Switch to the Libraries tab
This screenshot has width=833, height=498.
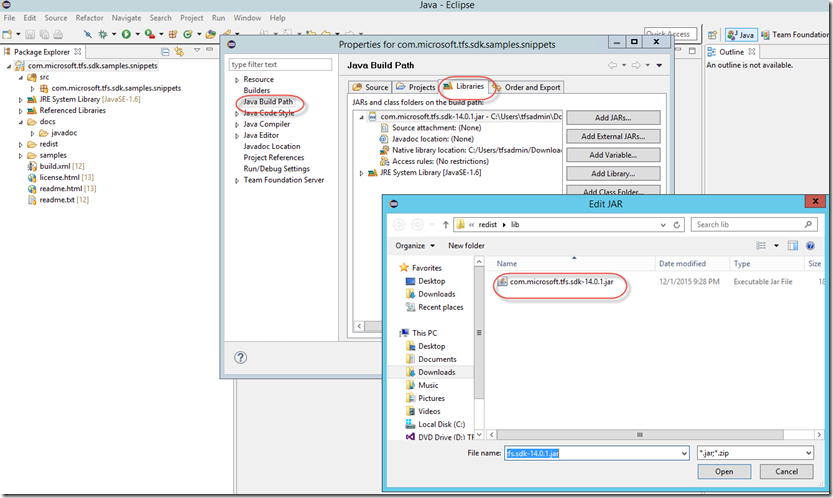[x=464, y=86]
